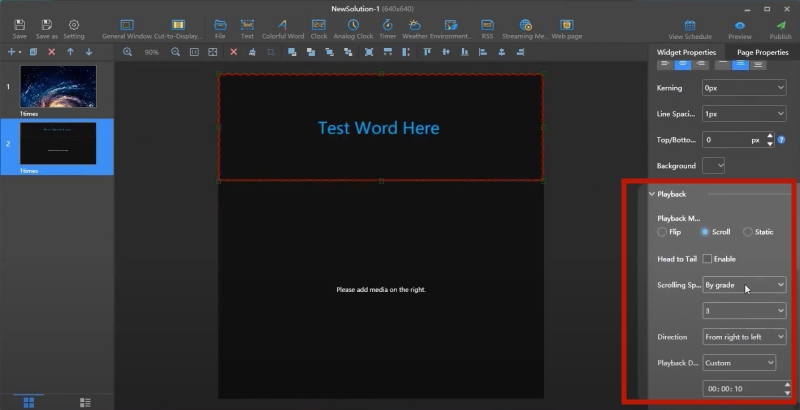Choose the Static playback mode
800x410 pixels.
[748, 232]
